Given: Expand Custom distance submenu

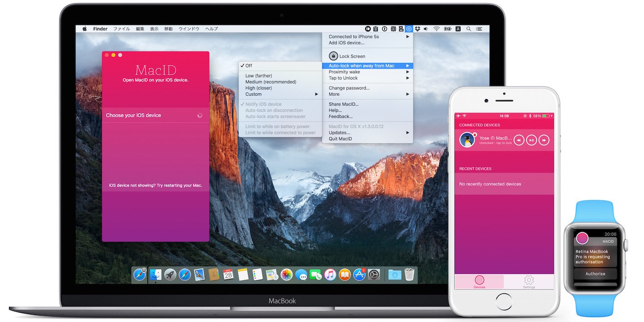Looking at the screenshot, I should (x=280, y=94).
